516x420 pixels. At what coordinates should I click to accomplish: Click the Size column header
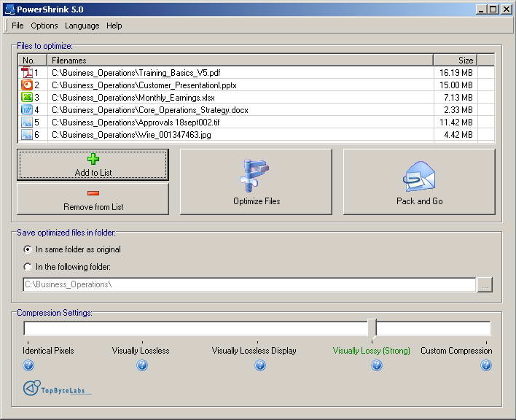(455, 61)
